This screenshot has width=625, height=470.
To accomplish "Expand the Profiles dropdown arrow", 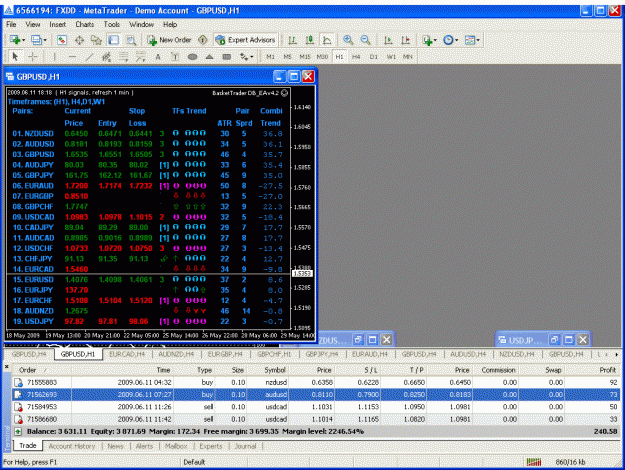I will 45,40.
